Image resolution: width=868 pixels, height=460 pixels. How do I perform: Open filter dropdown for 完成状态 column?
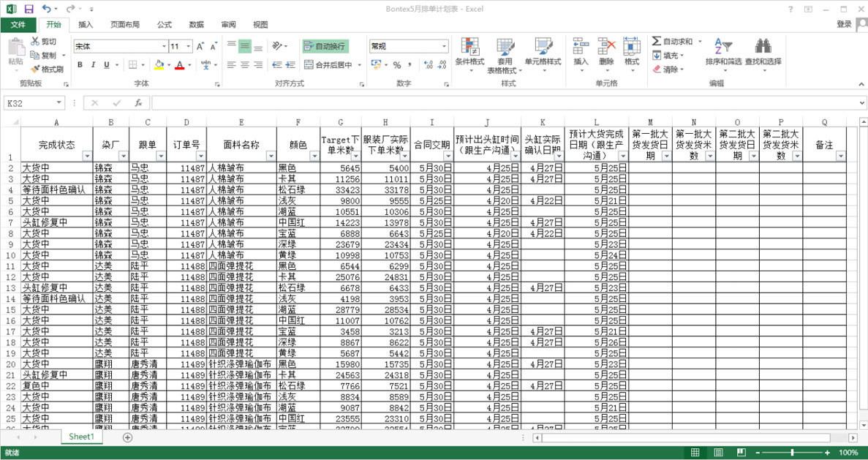click(x=87, y=156)
